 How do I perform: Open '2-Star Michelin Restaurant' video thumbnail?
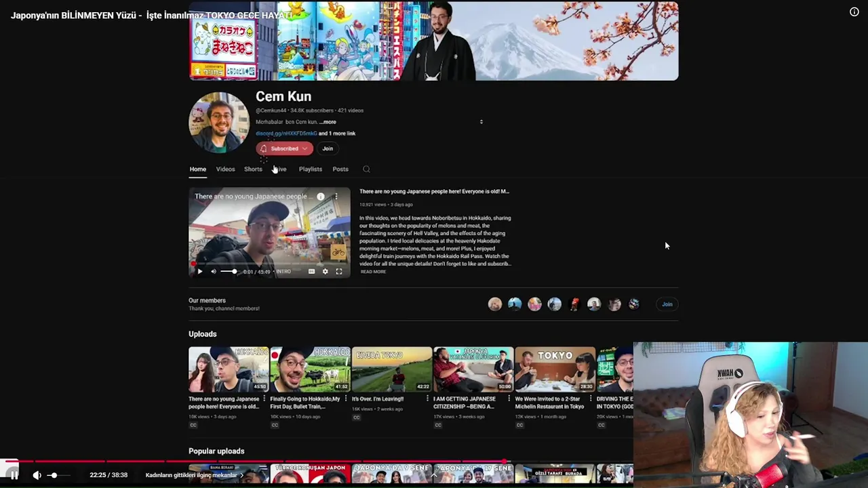555,369
